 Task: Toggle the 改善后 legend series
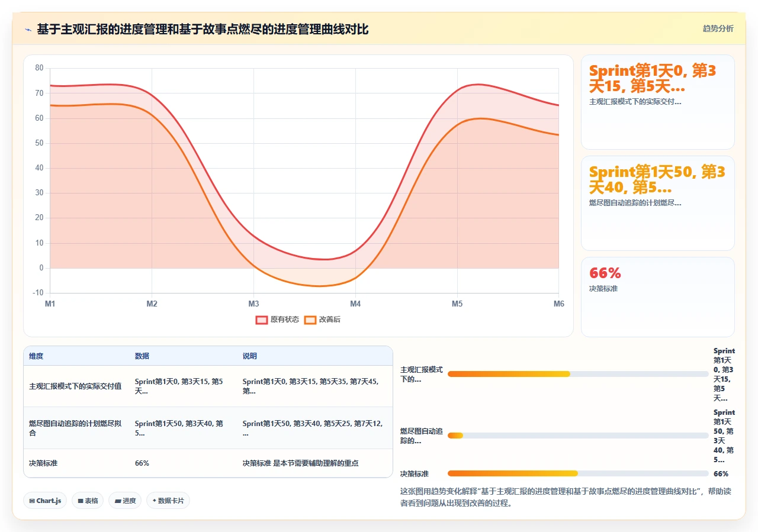322,320
